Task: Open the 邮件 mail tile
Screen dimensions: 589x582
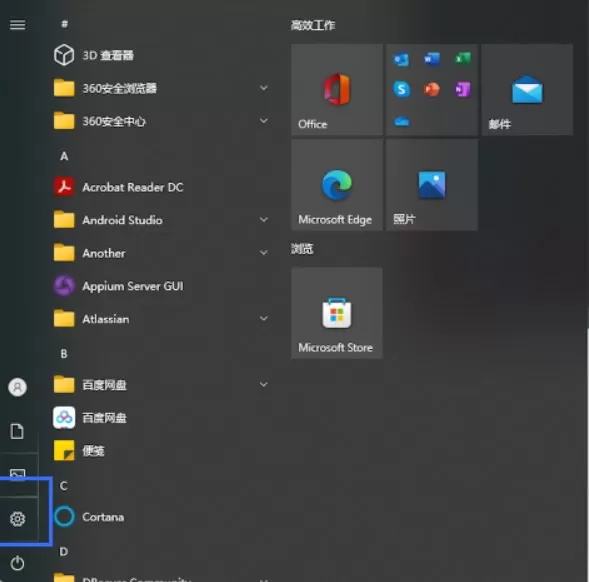Action: pyautogui.click(x=527, y=89)
